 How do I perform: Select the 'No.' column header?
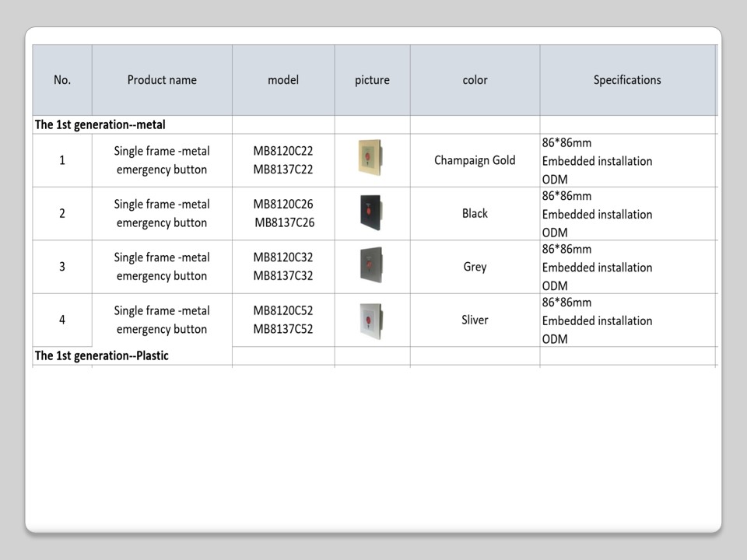(62, 80)
